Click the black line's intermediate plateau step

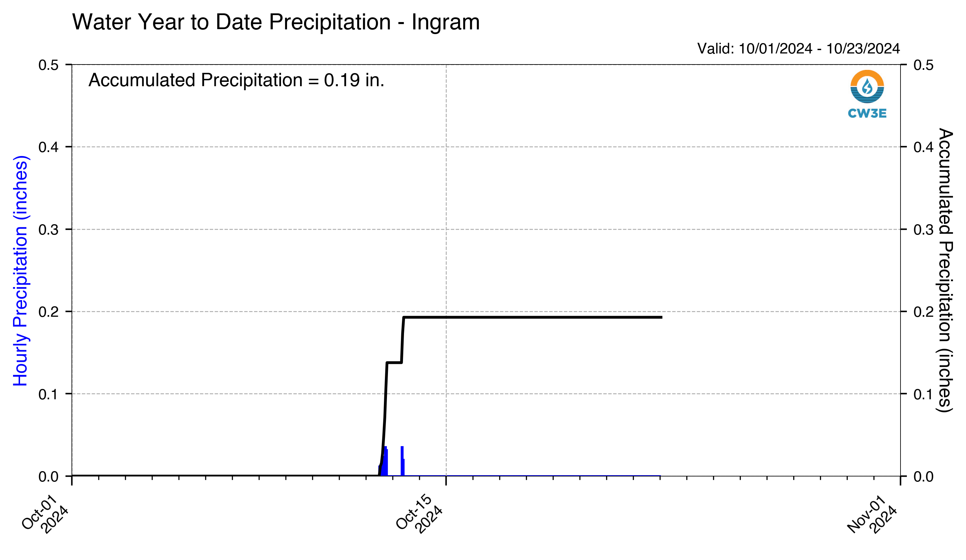[394, 363]
